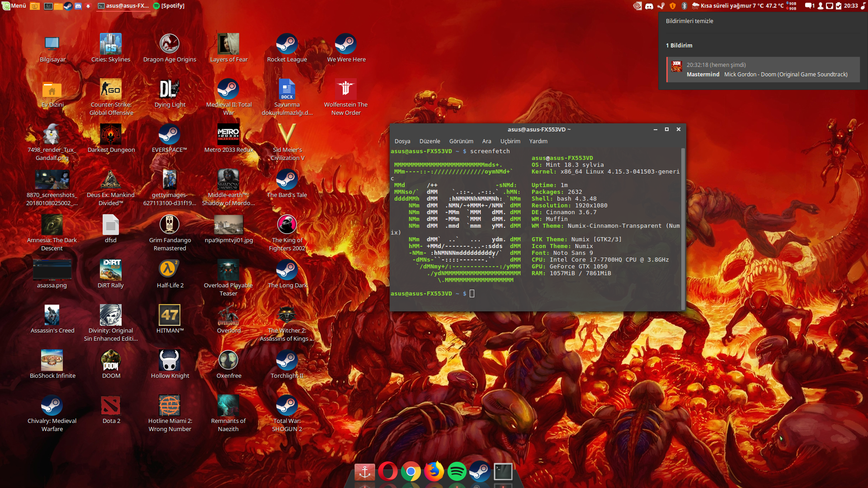
Task: Launch Opera from the dock
Action: coord(388,472)
